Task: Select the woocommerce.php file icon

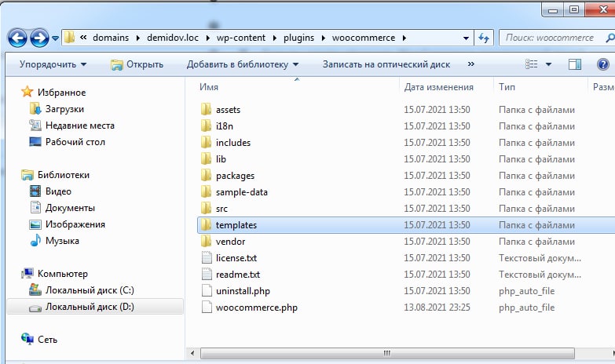Action: [x=207, y=307]
